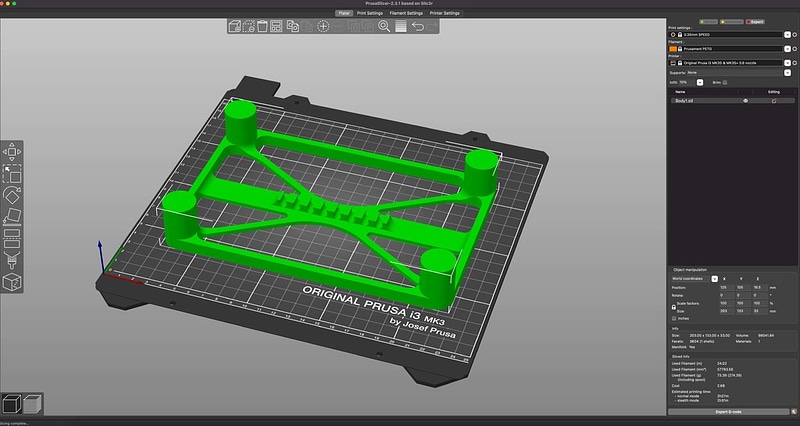The width and height of the screenshot is (800, 426).
Task: Click the Delete all trash can icon
Action: [262, 26]
